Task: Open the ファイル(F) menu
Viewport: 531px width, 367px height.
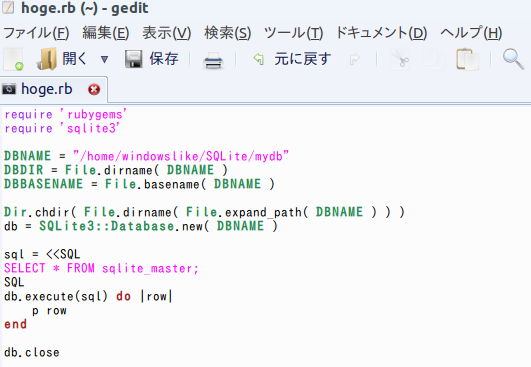Action: click(x=36, y=33)
